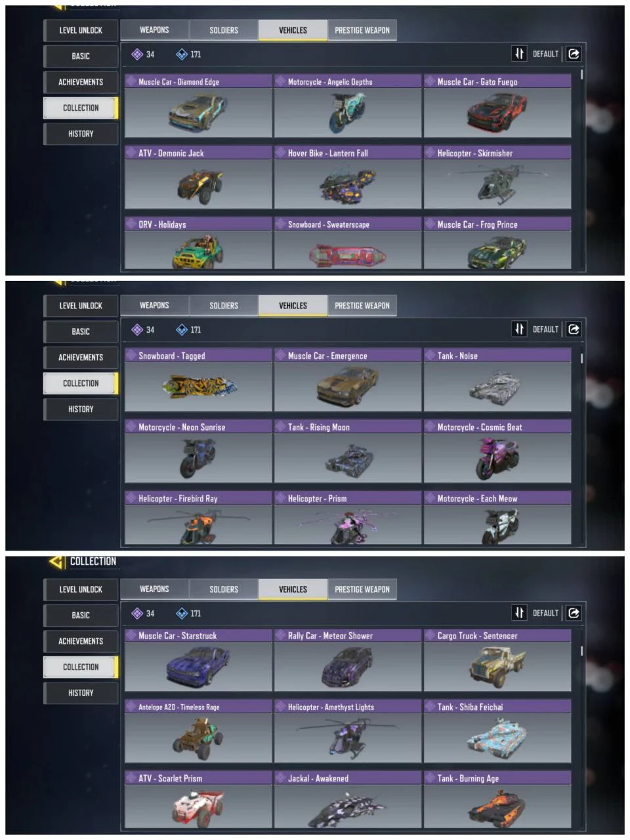Screen dimensions: 630x840
Task: Open DEFAULT sort dropdown above Helicopter - Skirmisher column
Action: [545, 54]
